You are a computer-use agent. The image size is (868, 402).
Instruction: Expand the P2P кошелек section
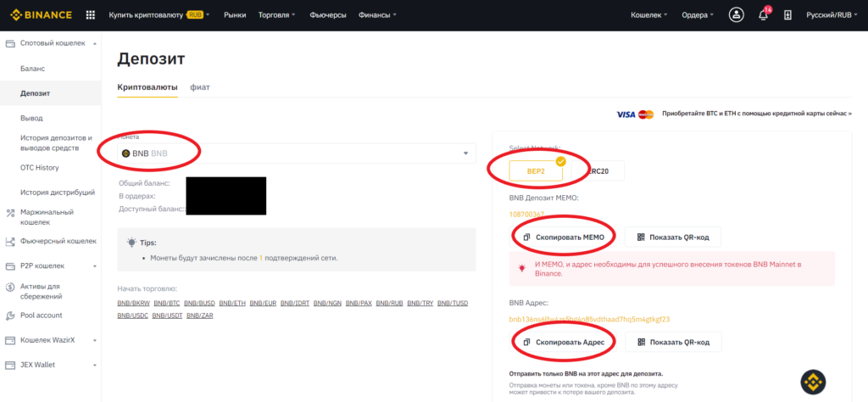pos(95,266)
